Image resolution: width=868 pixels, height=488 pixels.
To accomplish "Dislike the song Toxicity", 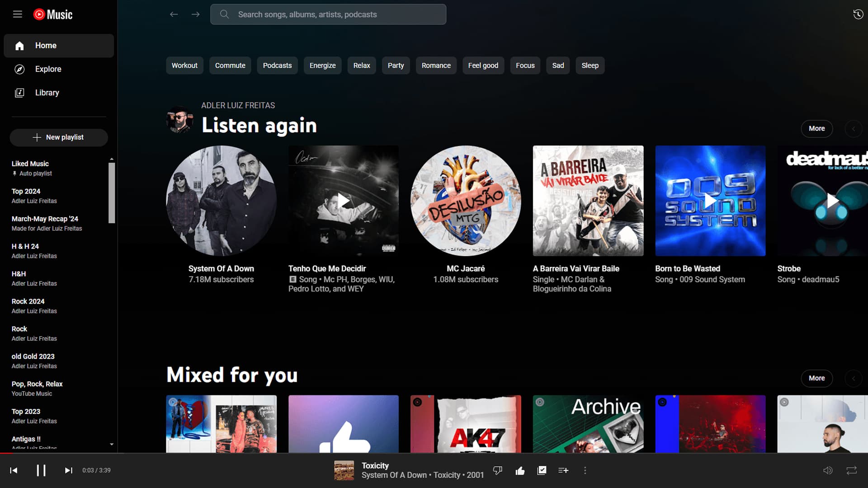I will point(498,470).
